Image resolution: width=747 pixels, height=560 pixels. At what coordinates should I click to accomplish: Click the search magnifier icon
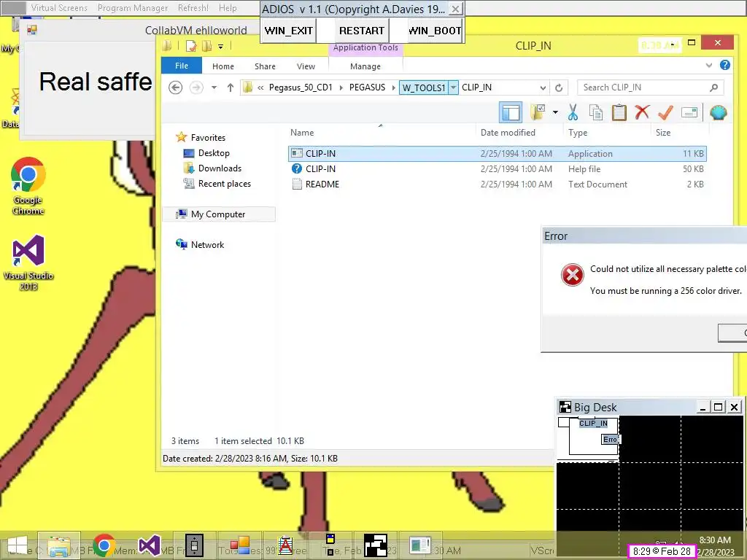pyautogui.click(x=713, y=87)
